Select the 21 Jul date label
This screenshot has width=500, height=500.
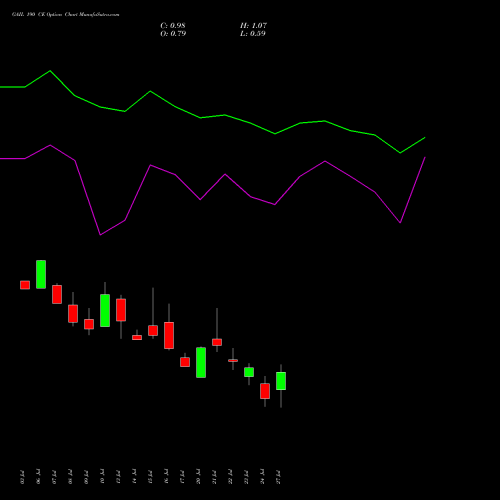214,477
